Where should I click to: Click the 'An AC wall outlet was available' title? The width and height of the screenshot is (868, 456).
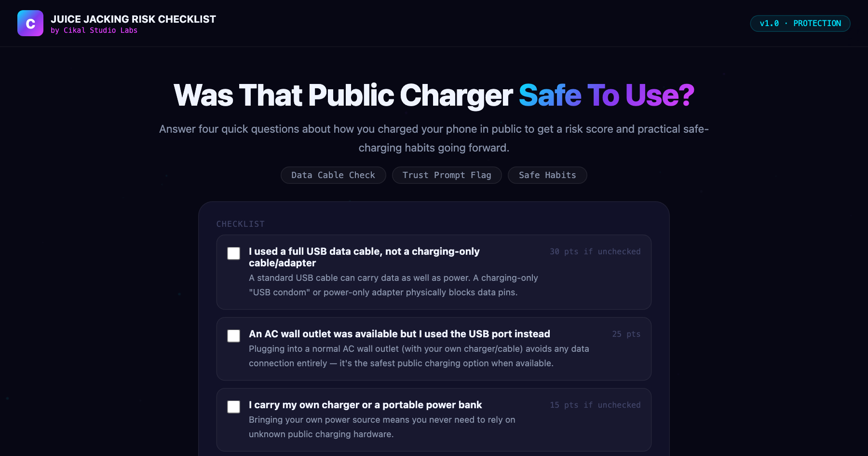point(399,334)
